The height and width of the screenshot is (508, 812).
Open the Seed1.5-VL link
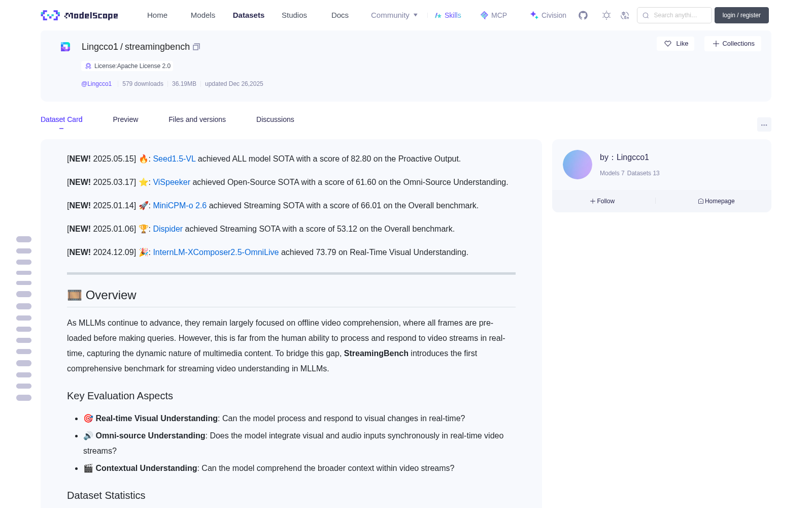point(174,159)
